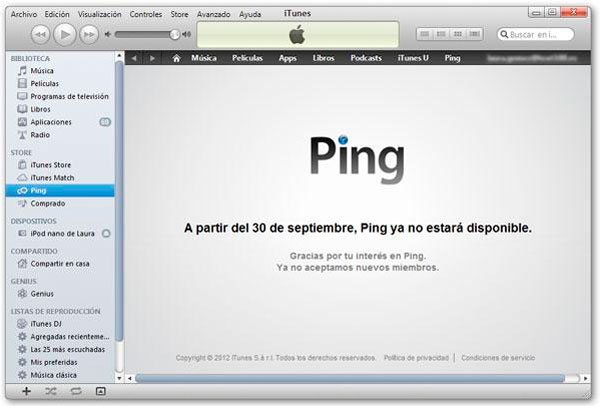
Task: Toggle repeat mode
Action: (75, 391)
